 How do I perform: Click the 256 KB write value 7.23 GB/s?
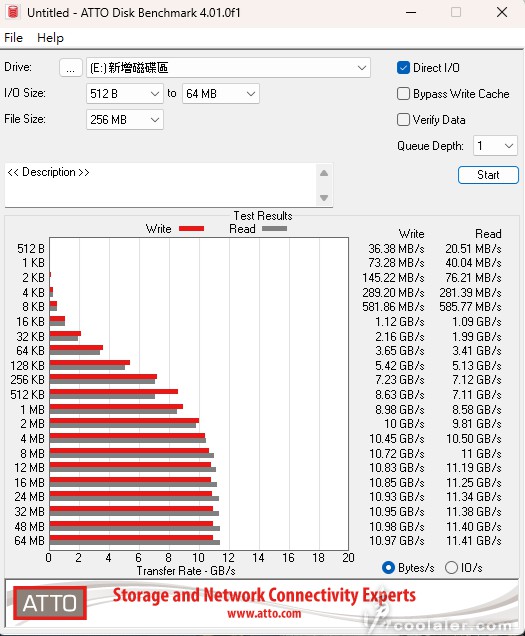[400, 380]
